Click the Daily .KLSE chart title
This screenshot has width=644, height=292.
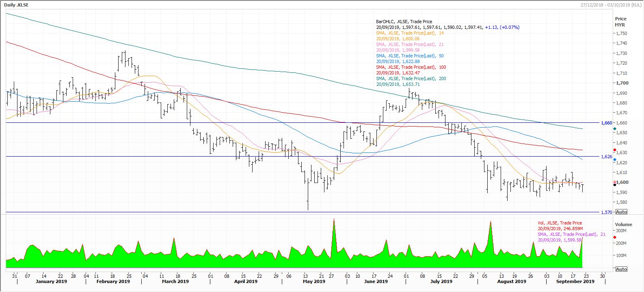[16, 5]
